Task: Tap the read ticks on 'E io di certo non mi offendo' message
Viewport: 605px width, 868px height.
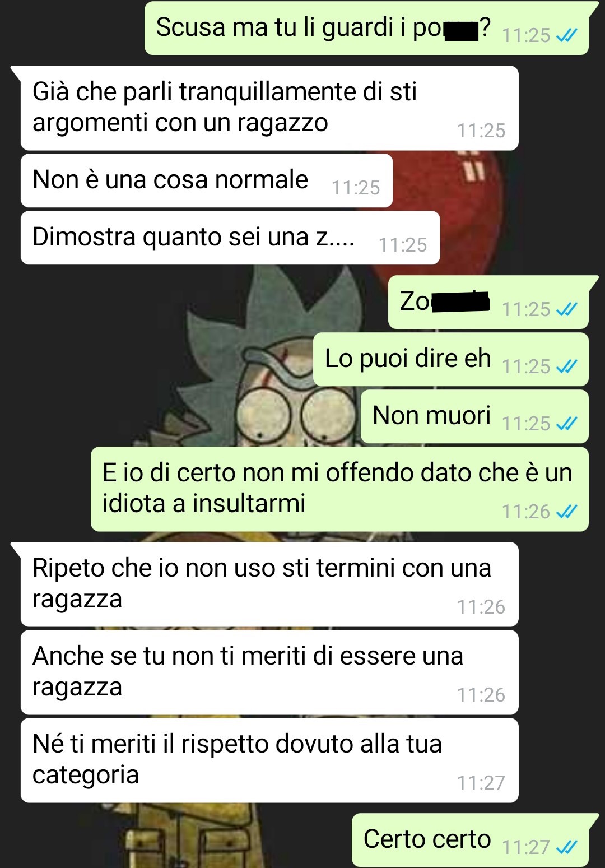Action: (566, 512)
